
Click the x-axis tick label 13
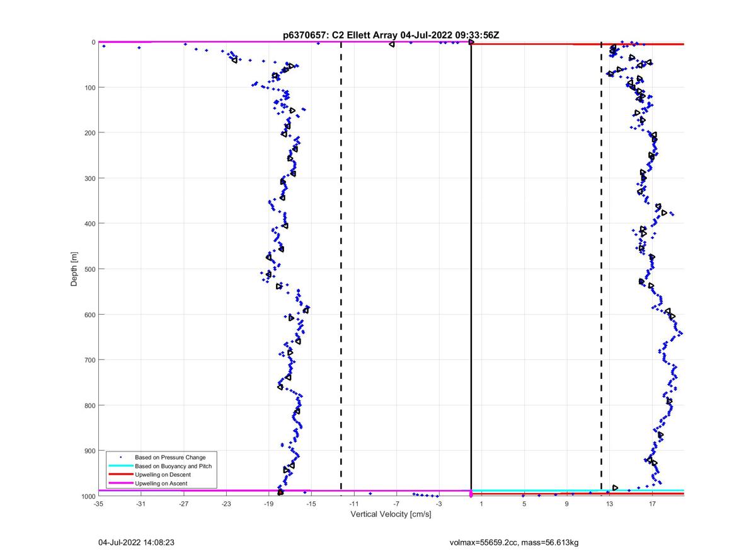pyautogui.click(x=610, y=504)
